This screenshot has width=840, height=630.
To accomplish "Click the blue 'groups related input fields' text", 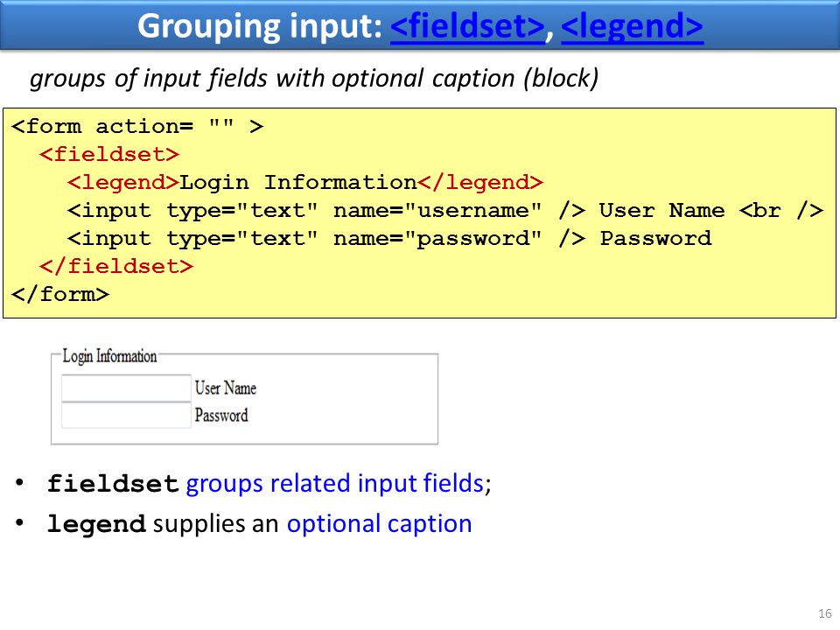I will pyautogui.click(x=335, y=483).
